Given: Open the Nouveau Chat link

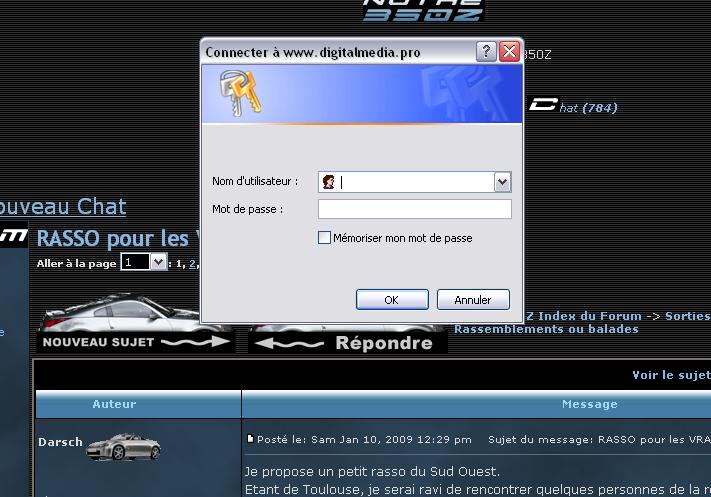Looking at the screenshot, I should (x=63, y=207).
